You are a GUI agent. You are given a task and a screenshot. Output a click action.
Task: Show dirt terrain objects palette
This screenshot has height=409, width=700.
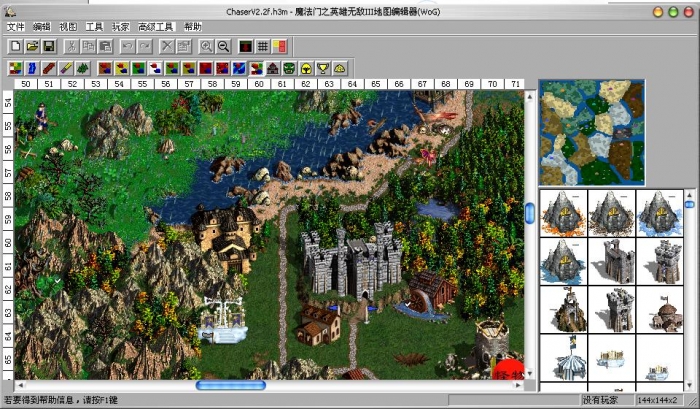105,68
